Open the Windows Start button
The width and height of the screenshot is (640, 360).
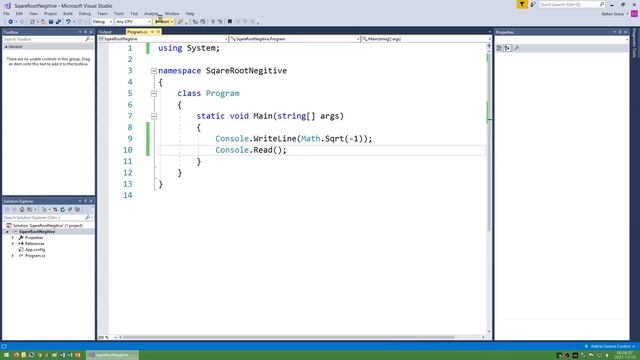click(7, 355)
